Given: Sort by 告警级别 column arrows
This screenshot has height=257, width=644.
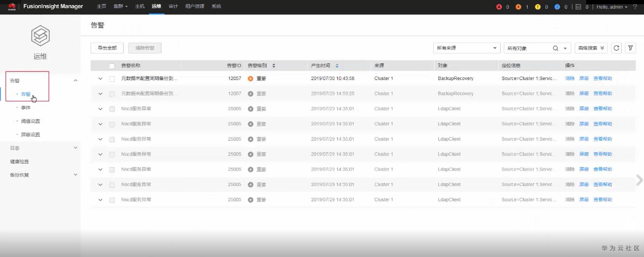Looking at the screenshot, I should pyautogui.click(x=274, y=66).
